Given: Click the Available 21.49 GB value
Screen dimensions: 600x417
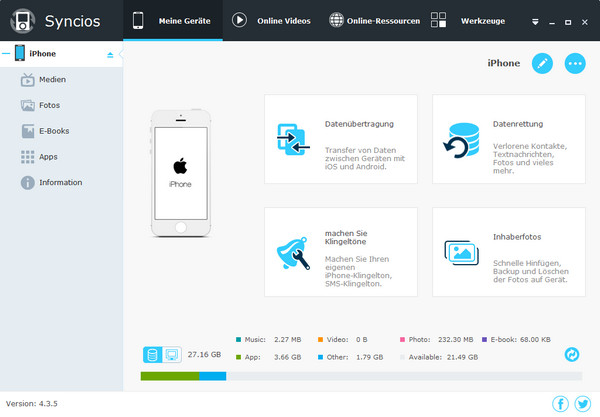Looking at the screenshot, I should (462, 357).
